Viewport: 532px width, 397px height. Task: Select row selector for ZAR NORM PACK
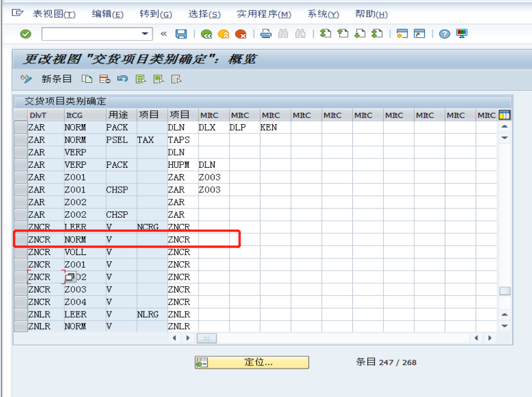[21, 128]
